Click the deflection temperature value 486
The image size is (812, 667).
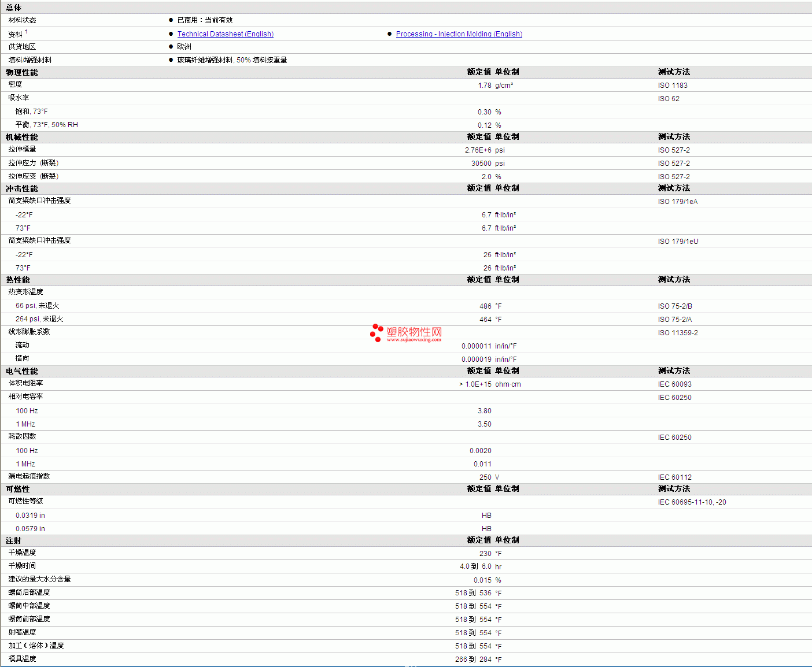[485, 306]
